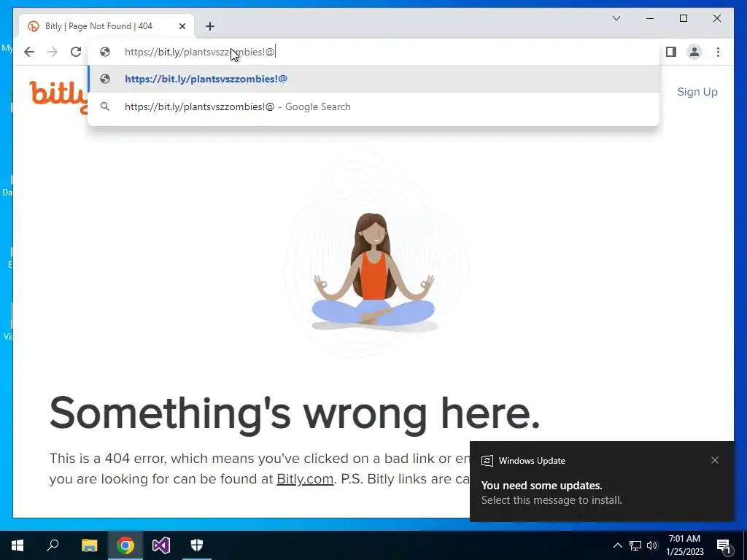Viewport: 747px width, 560px height.
Task: Open taskbar search magnifier
Action: (53, 545)
